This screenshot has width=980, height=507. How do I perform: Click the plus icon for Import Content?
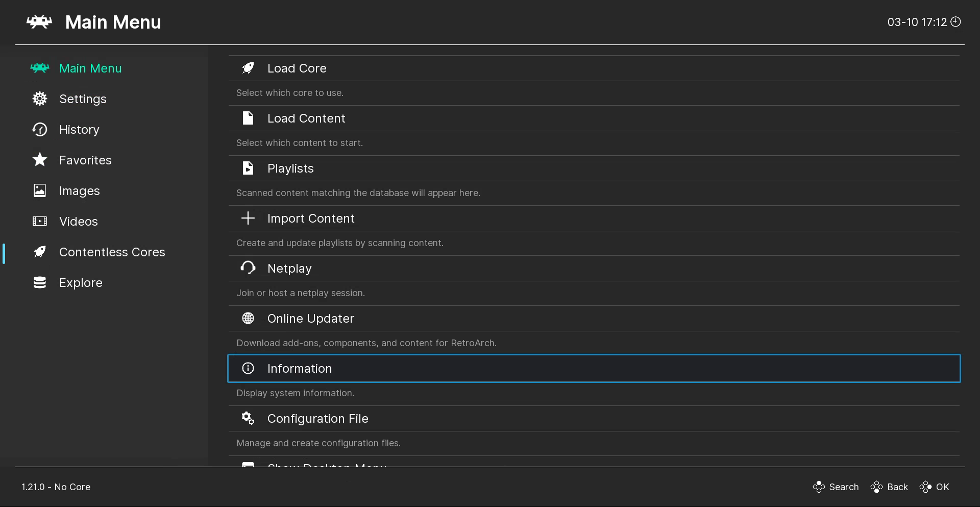pos(248,218)
